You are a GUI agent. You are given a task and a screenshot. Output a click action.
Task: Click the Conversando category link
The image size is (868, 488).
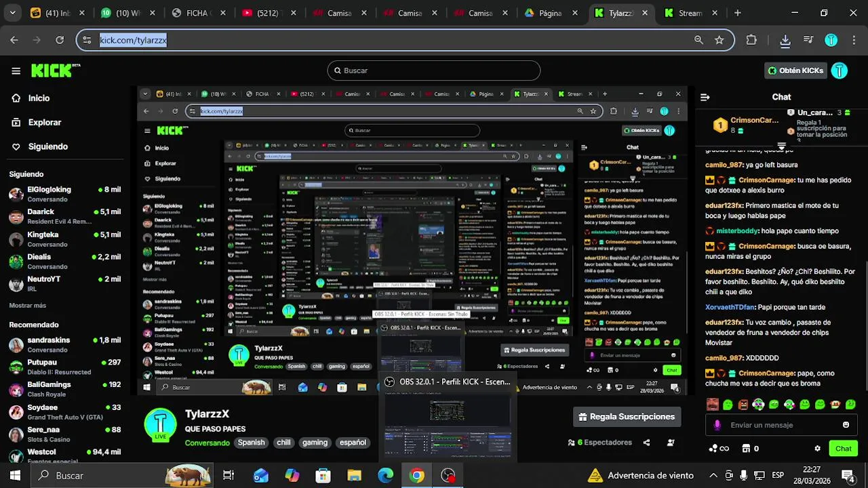207,443
